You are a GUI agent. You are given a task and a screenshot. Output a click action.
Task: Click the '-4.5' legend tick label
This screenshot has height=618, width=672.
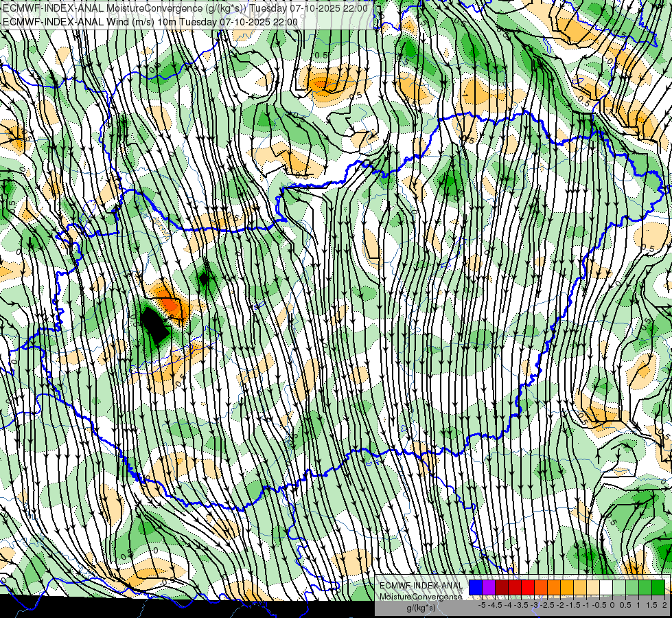coord(495,605)
